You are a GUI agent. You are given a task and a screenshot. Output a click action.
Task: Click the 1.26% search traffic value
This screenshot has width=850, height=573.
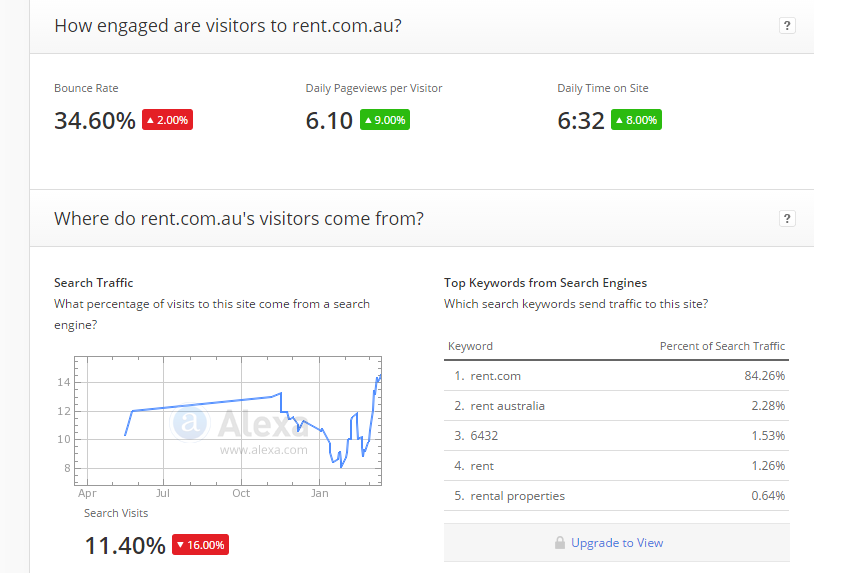(x=768, y=466)
